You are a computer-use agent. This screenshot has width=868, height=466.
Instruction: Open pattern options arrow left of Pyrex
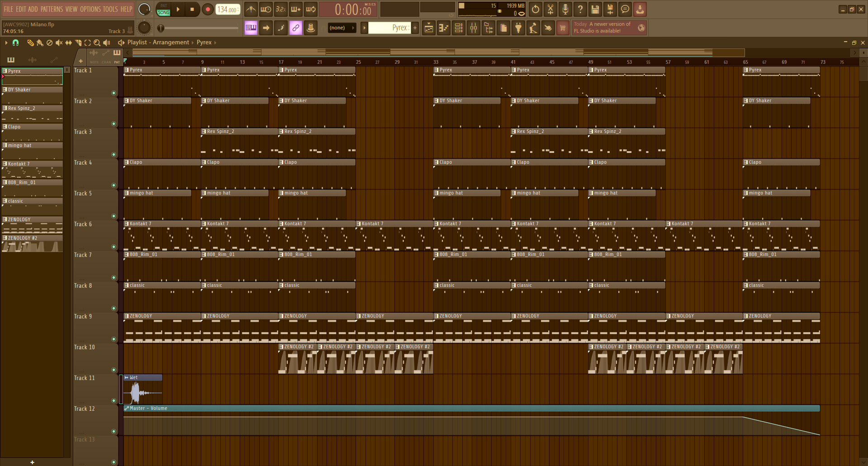(x=364, y=28)
